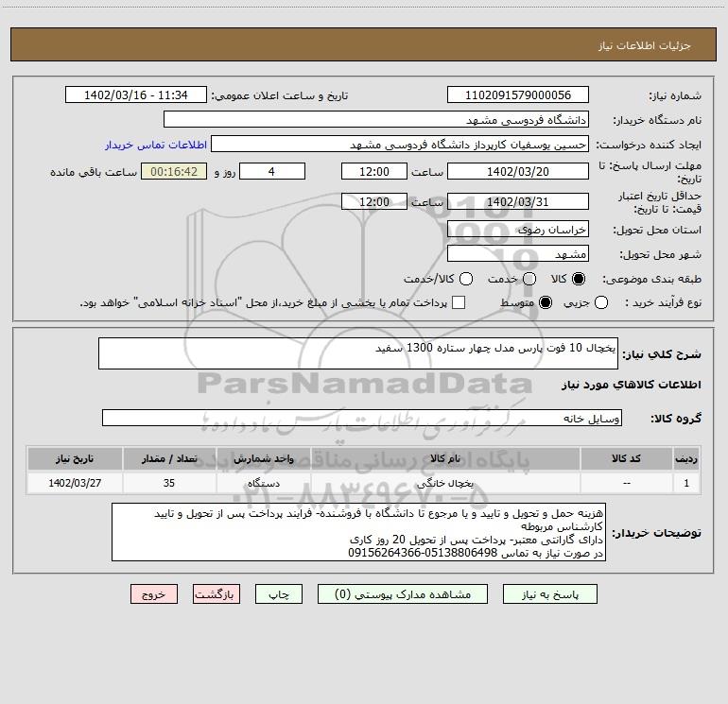Click the buyer notes text area
The width and height of the screenshot is (728, 704).
pyautogui.click(x=358, y=532)
